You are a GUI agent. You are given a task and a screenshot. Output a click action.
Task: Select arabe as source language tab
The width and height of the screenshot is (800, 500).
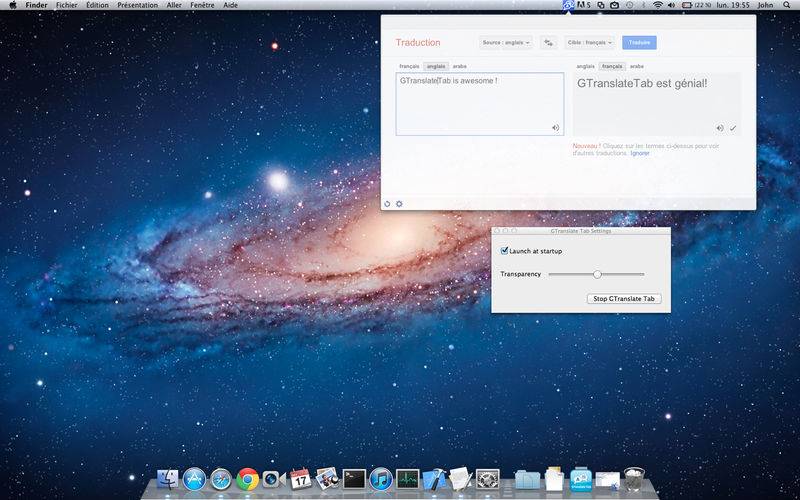(x=460, y=66)
